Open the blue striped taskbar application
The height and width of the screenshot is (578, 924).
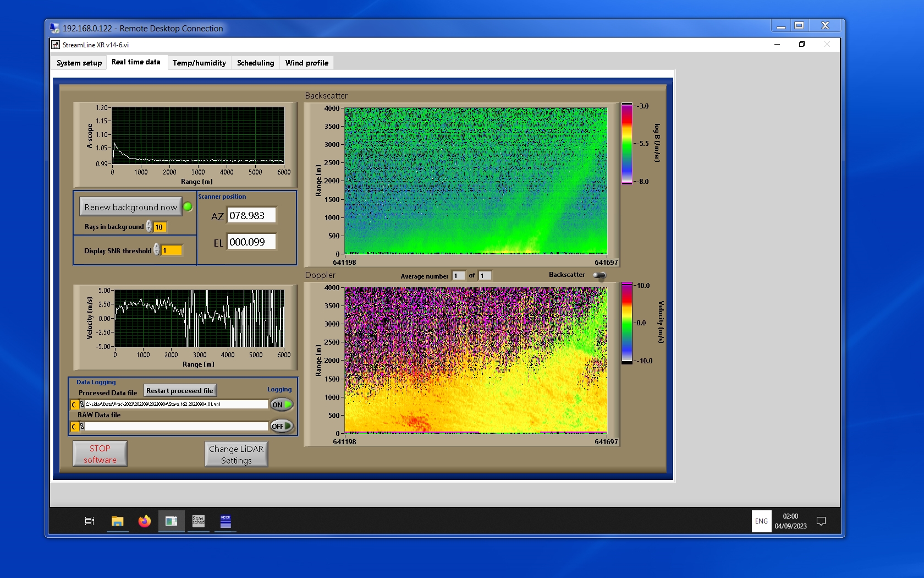pyautogui.click(x=226, y=521)
